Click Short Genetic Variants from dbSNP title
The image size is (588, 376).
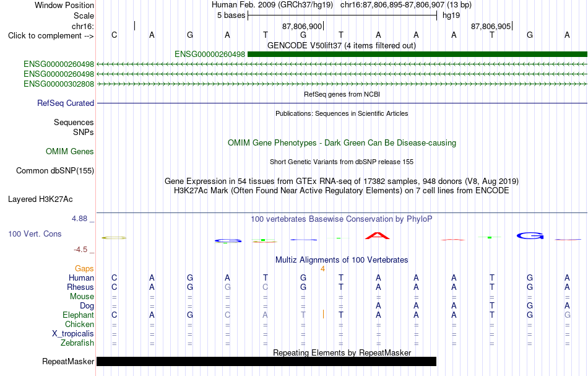coord(342,162)
